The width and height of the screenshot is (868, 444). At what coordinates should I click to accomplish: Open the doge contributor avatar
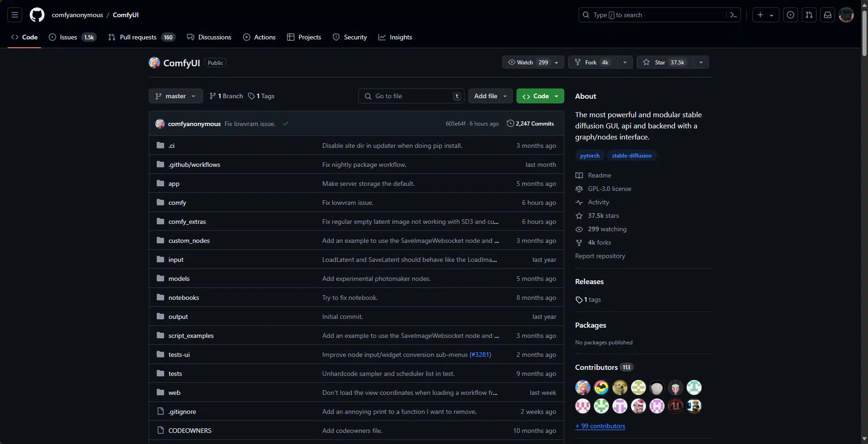[x=620, y=387]
